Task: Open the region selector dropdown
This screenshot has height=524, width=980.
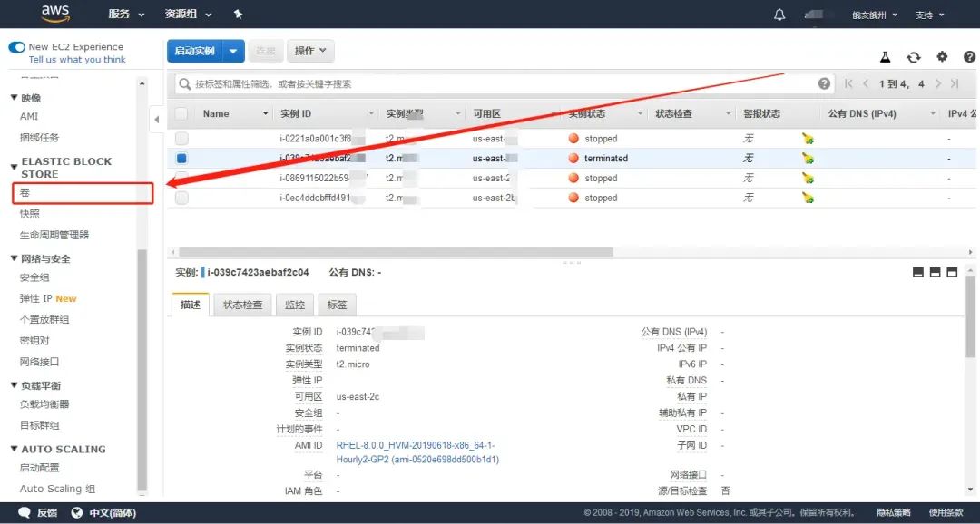Action: (875, 15)
